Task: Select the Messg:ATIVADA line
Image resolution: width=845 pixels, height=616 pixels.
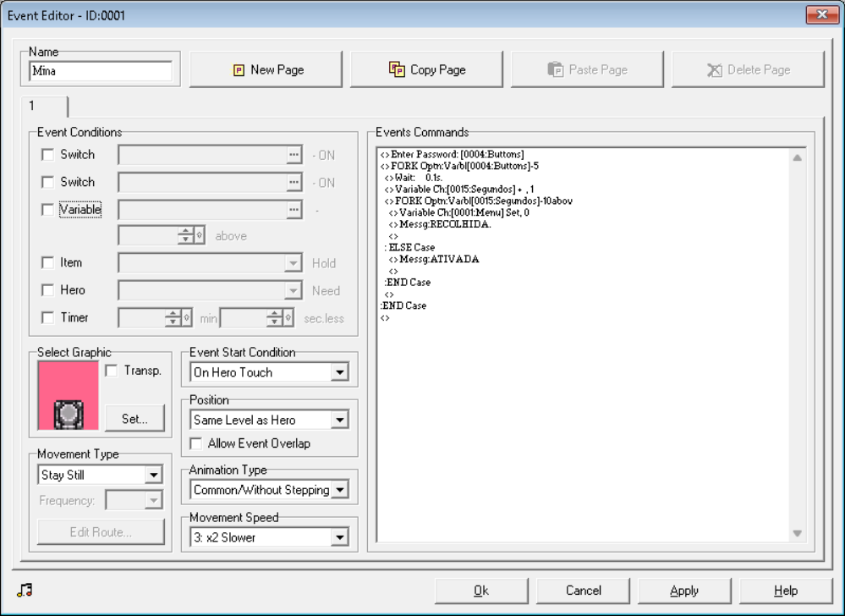Action: pos(434,259)
